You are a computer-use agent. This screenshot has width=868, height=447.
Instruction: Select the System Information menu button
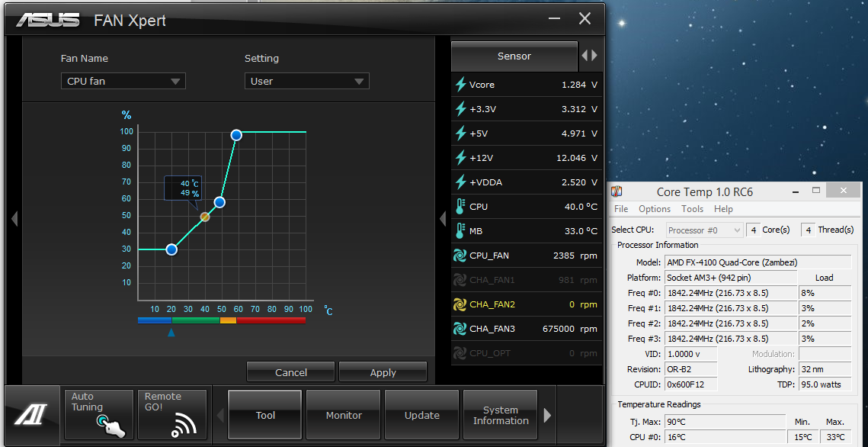tap(501, 415)
